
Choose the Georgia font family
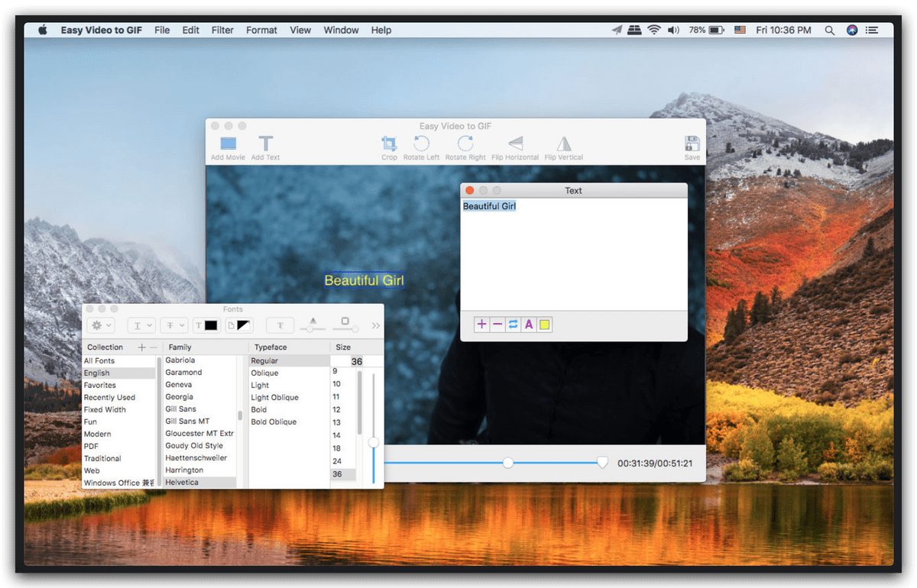coord(200,396)
